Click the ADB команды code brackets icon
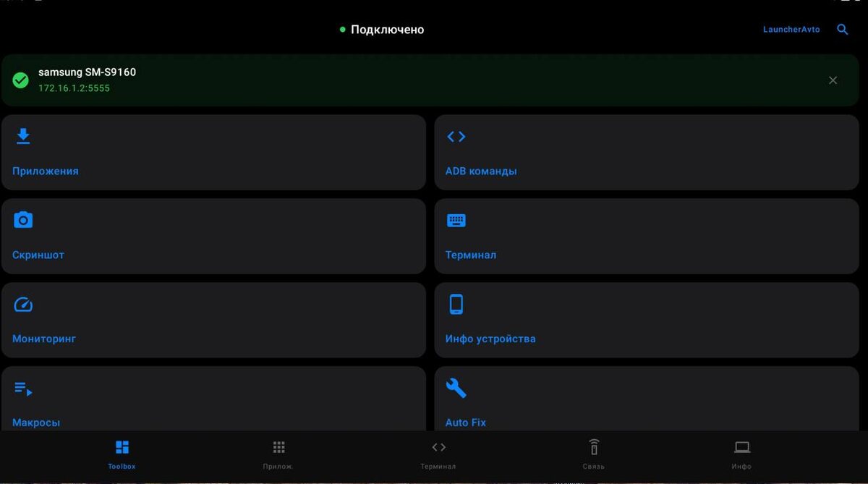Screen dimensions: 868x484 [456, 136]
